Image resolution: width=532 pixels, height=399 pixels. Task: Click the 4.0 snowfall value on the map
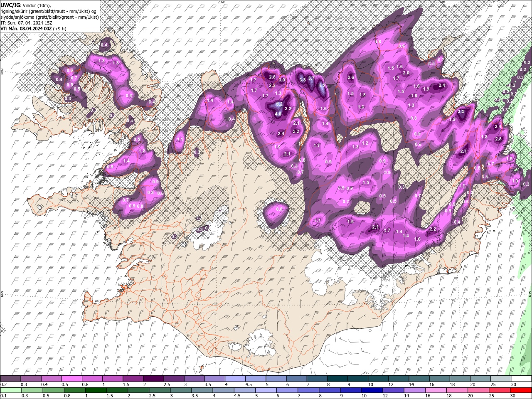tap(278, 114)
